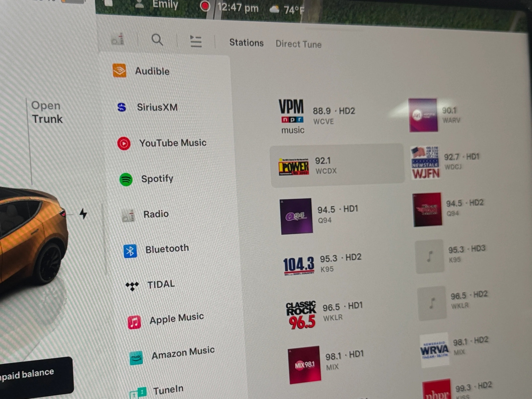Choose the Amazon Music label
The width and height of the screenshot is (532, 399).
(x=183, y=353)
